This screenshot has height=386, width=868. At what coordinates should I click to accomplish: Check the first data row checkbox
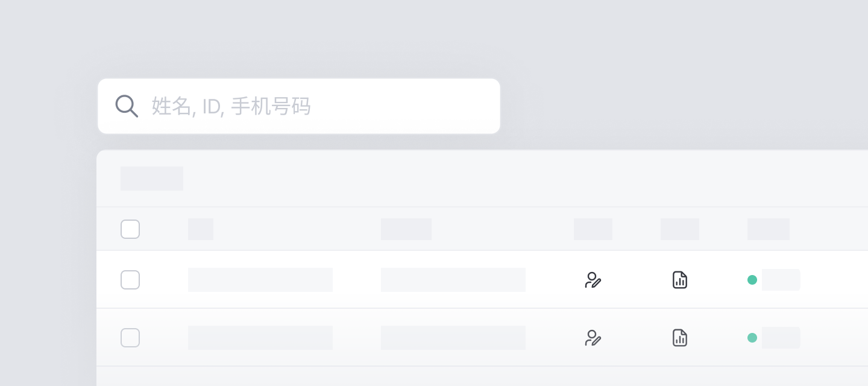pyautogui.click(x=130, y=280)
